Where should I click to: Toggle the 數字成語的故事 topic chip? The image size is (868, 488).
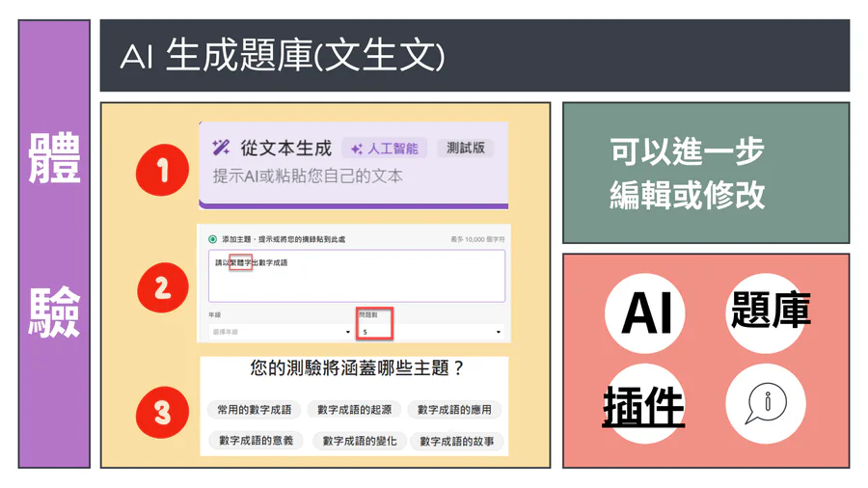456,441
